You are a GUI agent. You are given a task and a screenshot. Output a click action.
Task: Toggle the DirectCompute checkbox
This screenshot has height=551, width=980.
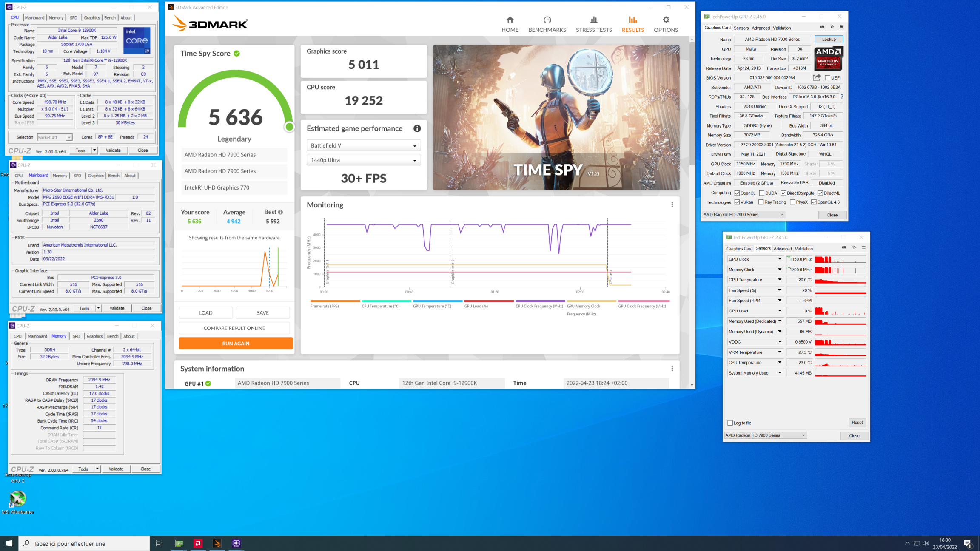(783, 193)
